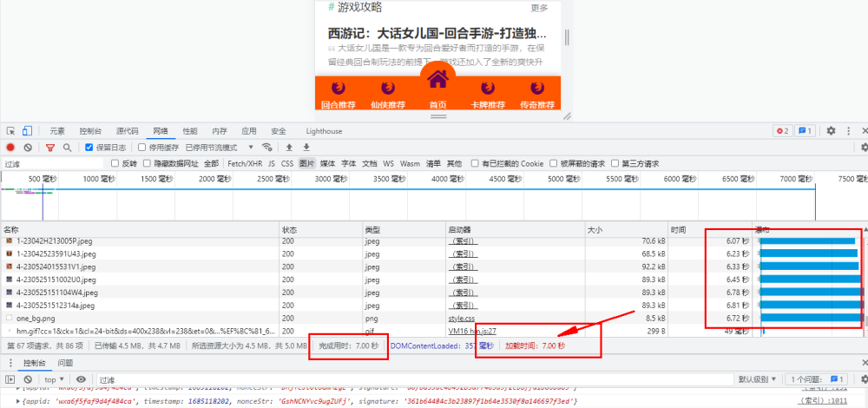
Task: Open network conditions wifi icon
Action: pos(266,148)
